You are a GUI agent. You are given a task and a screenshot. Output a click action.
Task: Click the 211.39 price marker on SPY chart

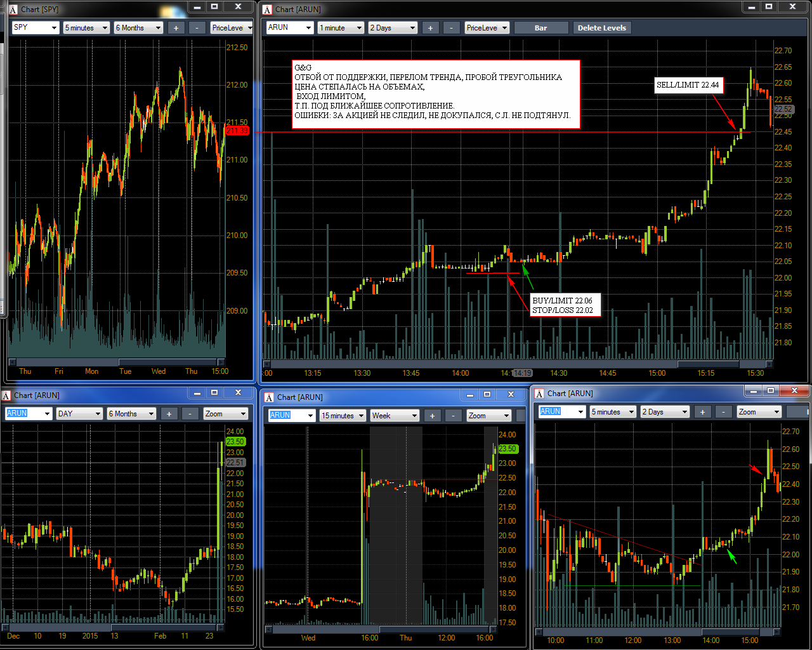click(237, 130)
